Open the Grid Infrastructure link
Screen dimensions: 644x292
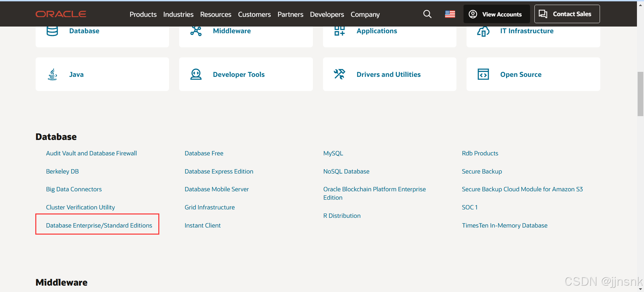pyautogui.click(x=210, y=207)
